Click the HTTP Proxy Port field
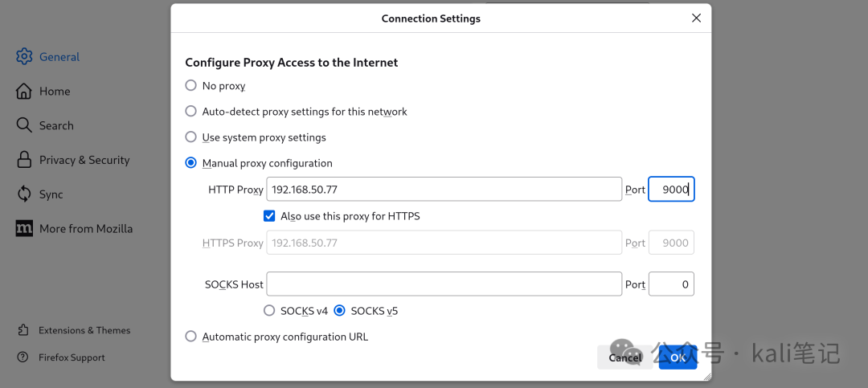Viewport: 868px width, 388px height. pos(671,190)
